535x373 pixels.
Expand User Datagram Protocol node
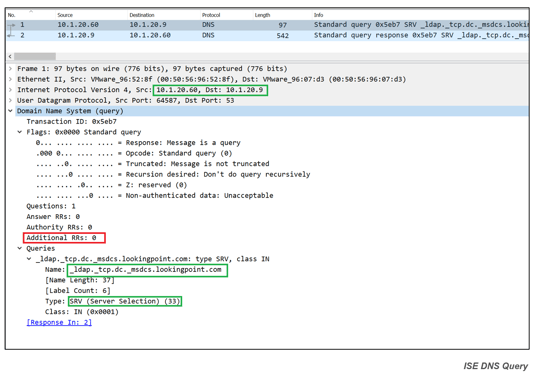pyautogui.click(x=10, y=100)
